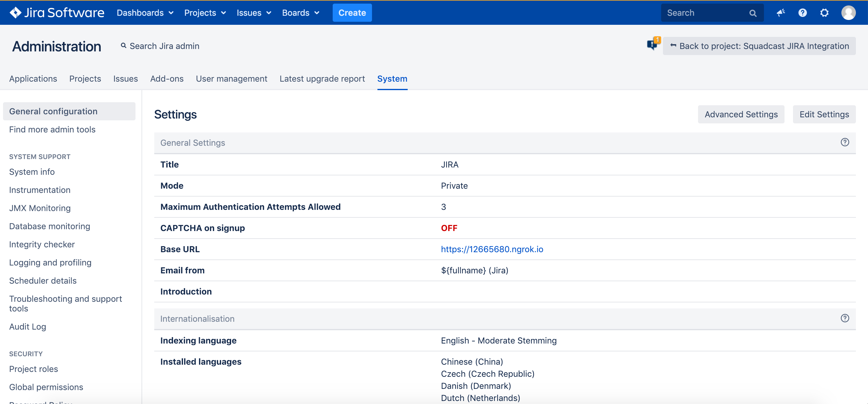Open the help question mark menu
Screen dimensions: 868x404
[802, 13]
